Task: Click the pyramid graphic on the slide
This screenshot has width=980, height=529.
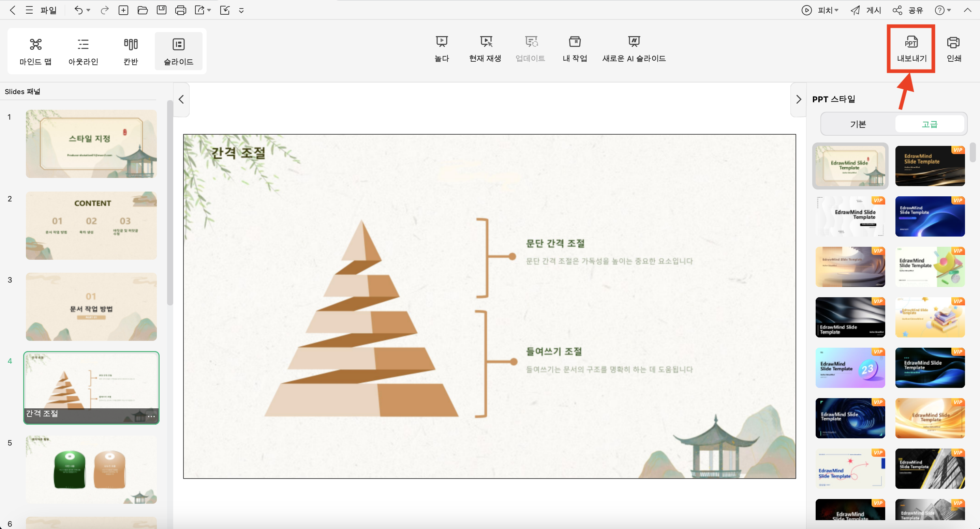Action: click(x=361, y=318)
